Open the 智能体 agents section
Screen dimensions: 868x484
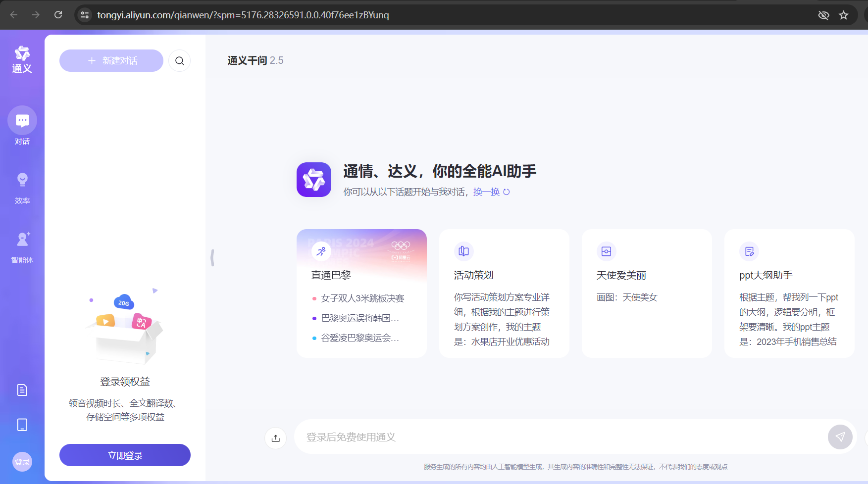[22, 247]
